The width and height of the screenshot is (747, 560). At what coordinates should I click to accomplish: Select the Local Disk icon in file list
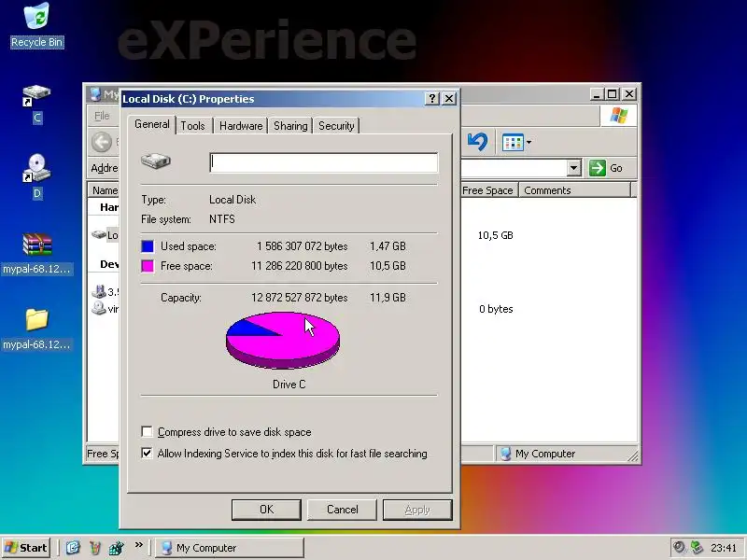pos(99,235)
